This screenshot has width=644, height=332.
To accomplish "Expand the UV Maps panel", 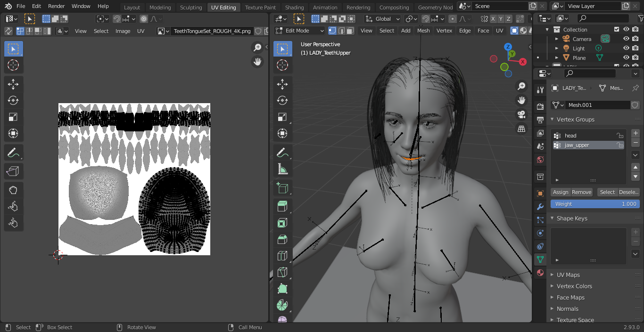I will point(568,275).
